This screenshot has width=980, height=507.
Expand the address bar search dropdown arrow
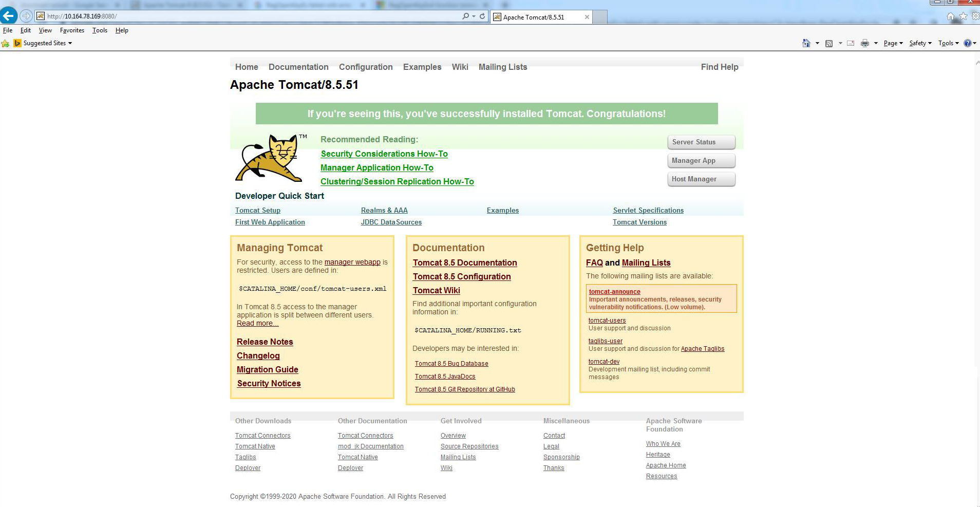474,16
